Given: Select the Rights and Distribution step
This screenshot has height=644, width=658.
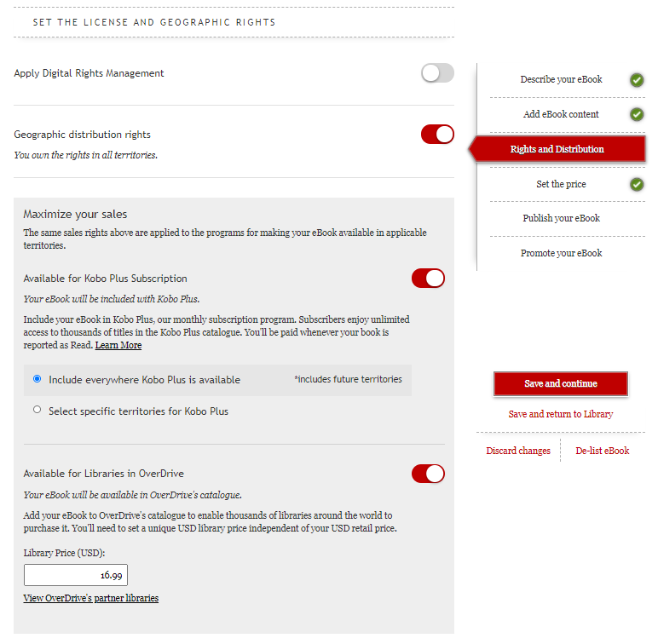Looking at the screenshot, I should coord(557,149).
